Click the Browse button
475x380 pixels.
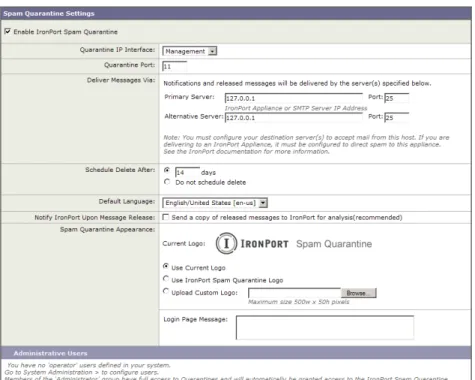click(x=359, y=293)
